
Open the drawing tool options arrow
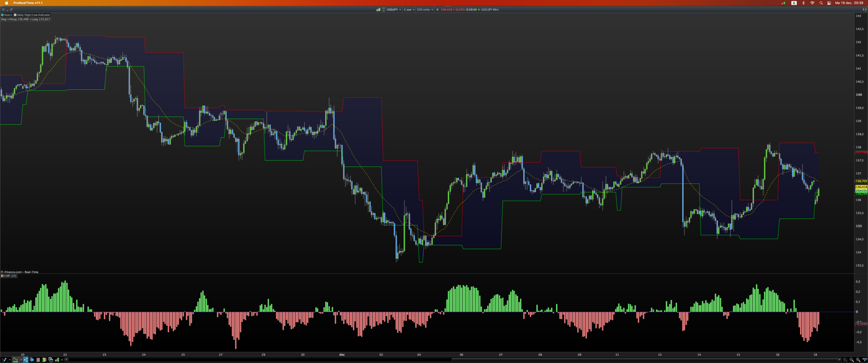(10, 360)
